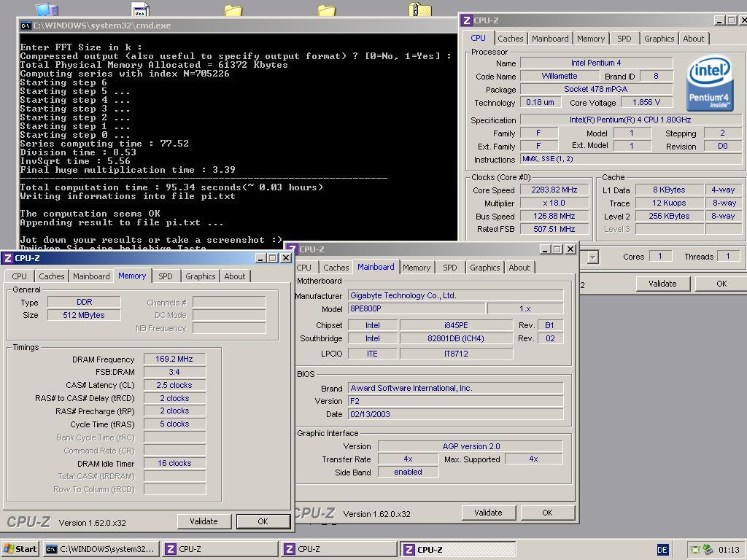
Task: Click the green network tray icon
Action: [708, 550]
